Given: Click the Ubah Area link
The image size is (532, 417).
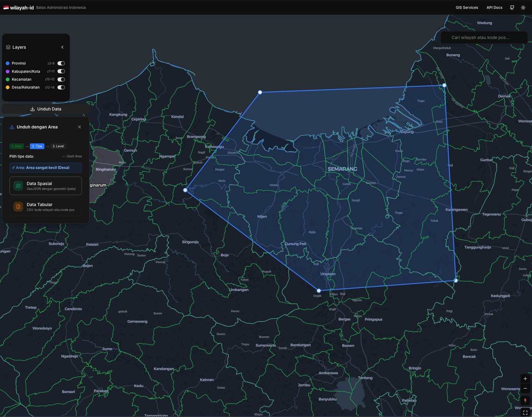Looking at the screenshot, I should 72,156.
